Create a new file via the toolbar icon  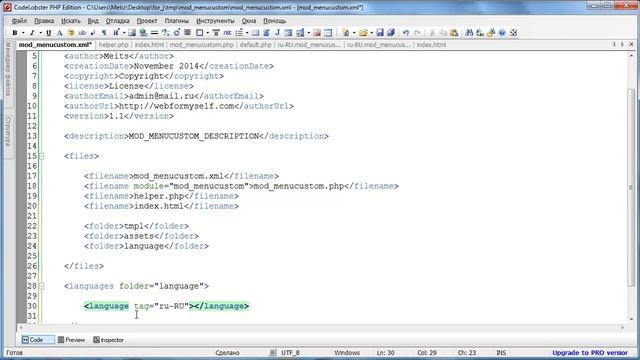point(346,33)
